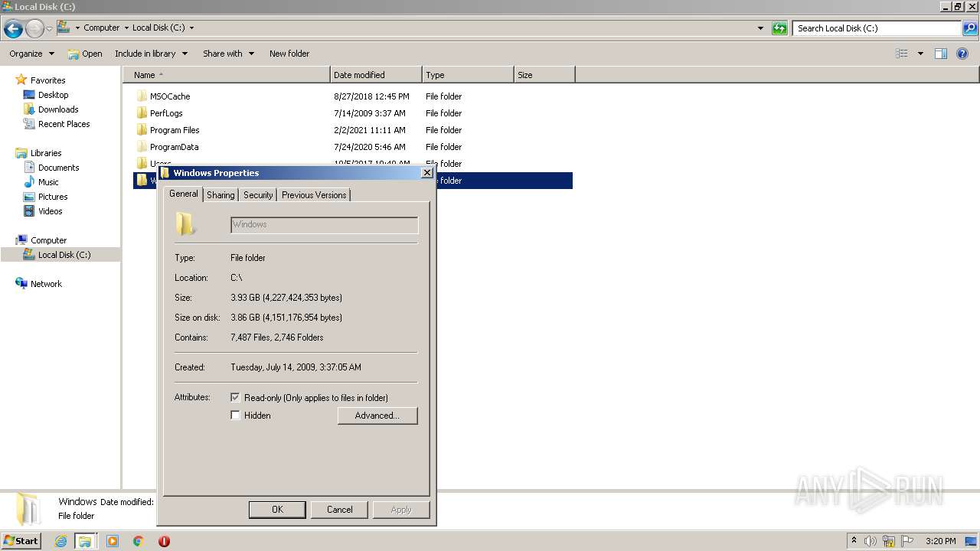Open Pictures library
The height and width of the screenshot is (551, 980).
coord(53,197)
